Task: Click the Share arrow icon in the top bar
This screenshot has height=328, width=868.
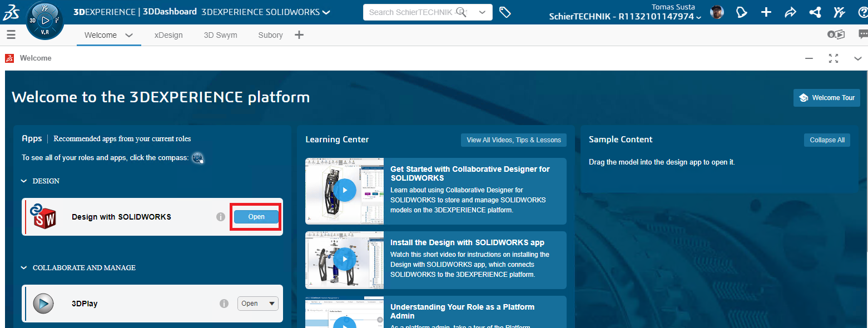Action: [790, 12]
